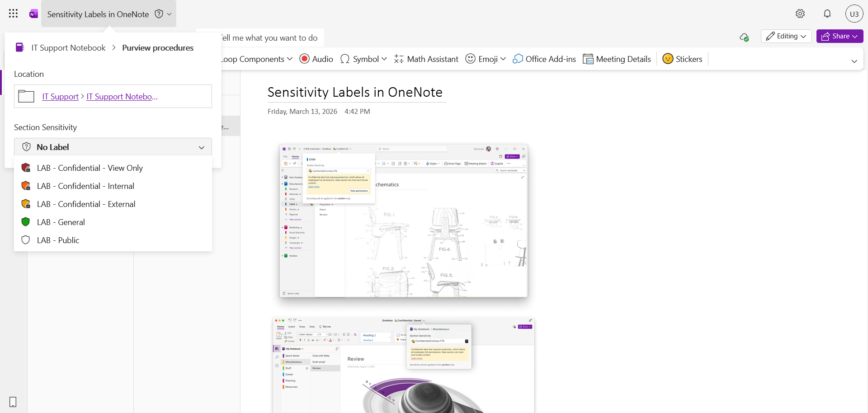Expand the ribbon with the chevron
This screenshot has height=413, width=868.
pyautogui.click(x=854, y=61)
